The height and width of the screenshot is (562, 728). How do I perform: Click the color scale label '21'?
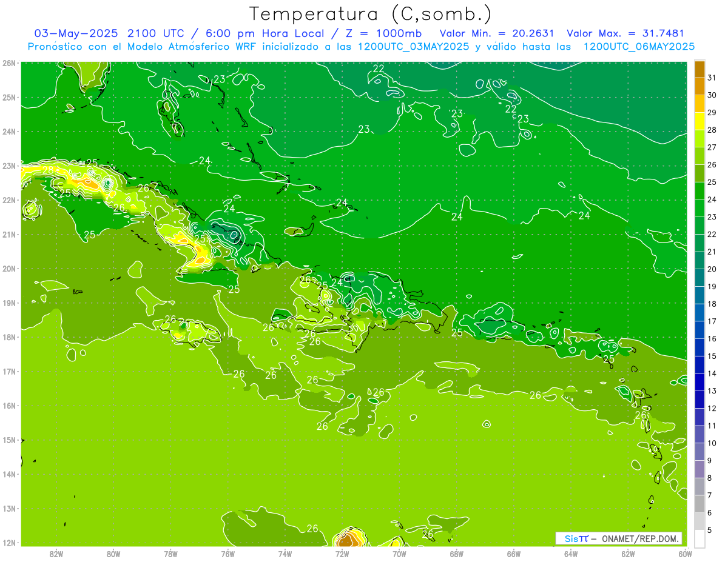(x=712, y=252)
